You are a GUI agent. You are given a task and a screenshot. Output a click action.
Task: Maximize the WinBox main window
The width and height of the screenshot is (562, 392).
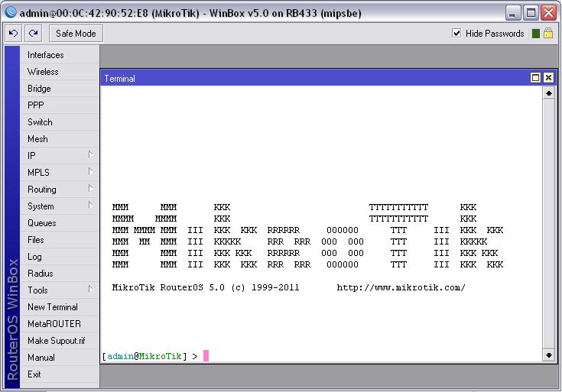click(531, 13)
